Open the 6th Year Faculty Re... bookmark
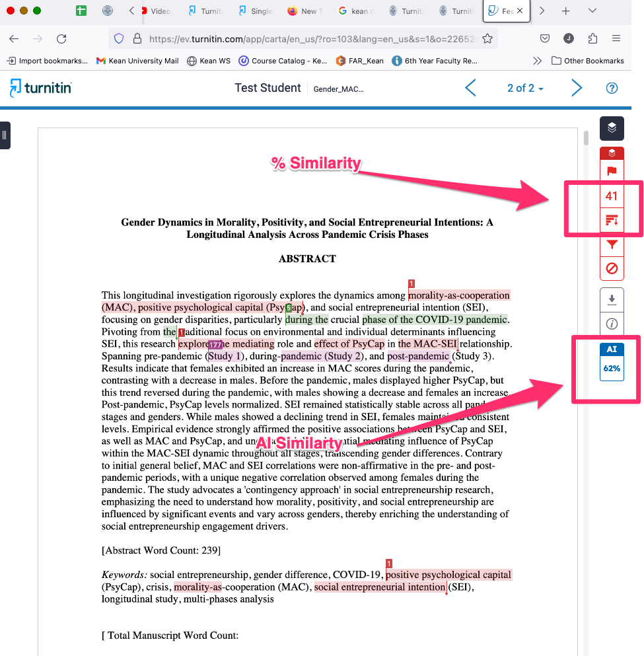The width and height of the screenshot is (644, 656). (435, 61)
